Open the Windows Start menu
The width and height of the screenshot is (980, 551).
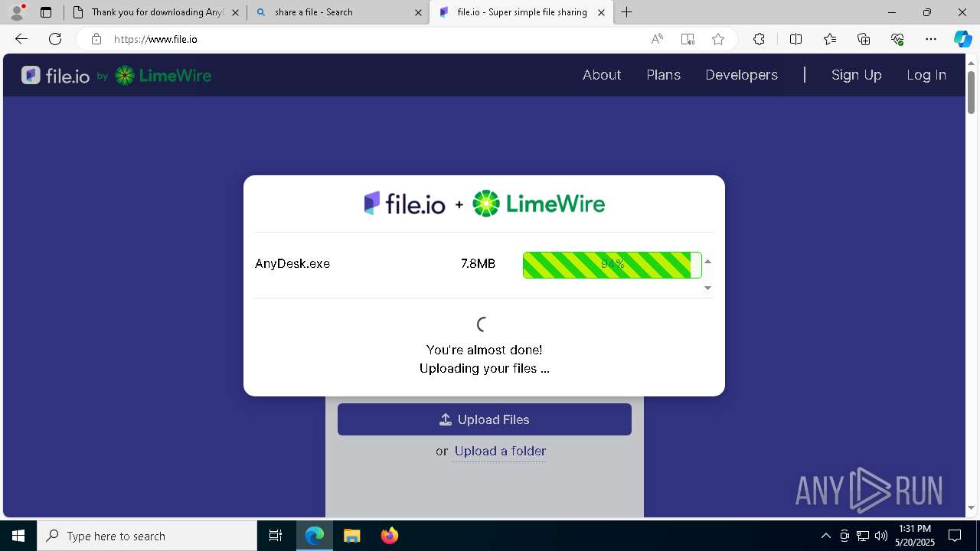pos(18,536)
